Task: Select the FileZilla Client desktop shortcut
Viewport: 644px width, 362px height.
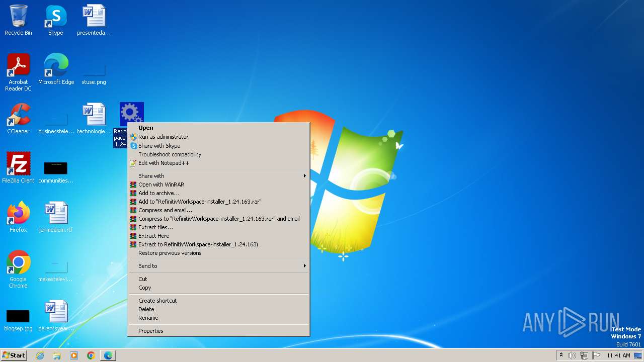Action: 18,167
